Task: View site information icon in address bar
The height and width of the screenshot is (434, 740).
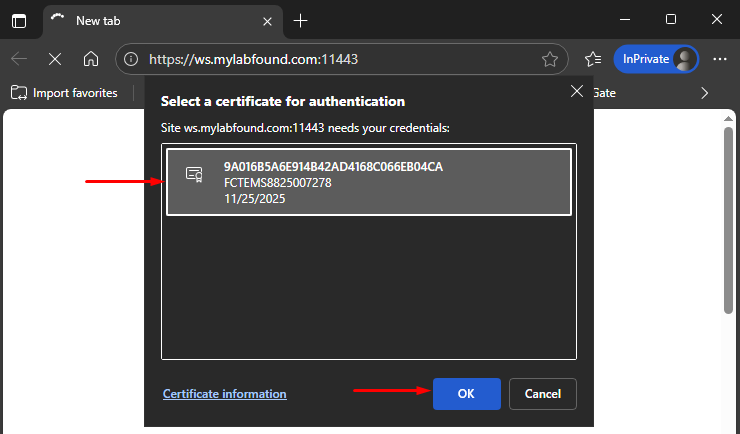Action: point(131,59)
